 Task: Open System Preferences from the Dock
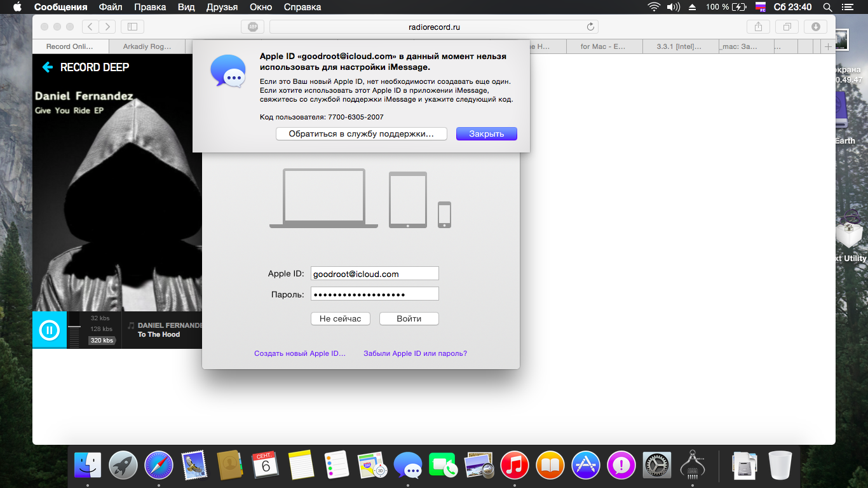657,465
